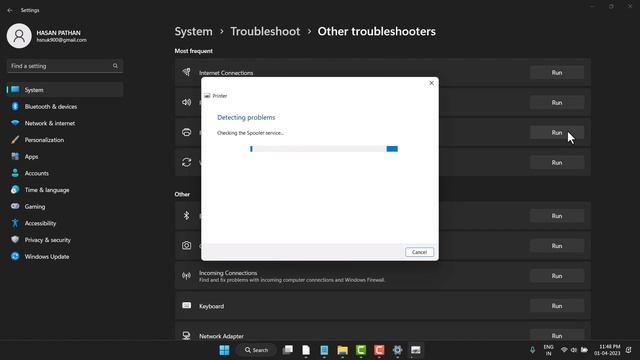Close the Printer troubleshooter dialog

(431, 83)
